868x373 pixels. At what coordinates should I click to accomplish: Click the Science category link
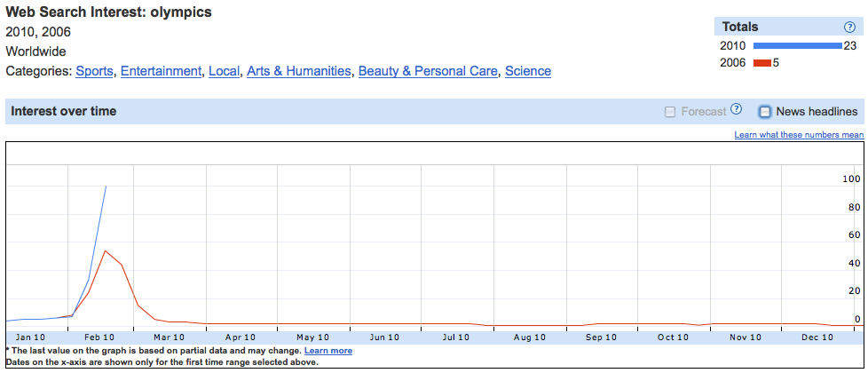tap(528, 71)
